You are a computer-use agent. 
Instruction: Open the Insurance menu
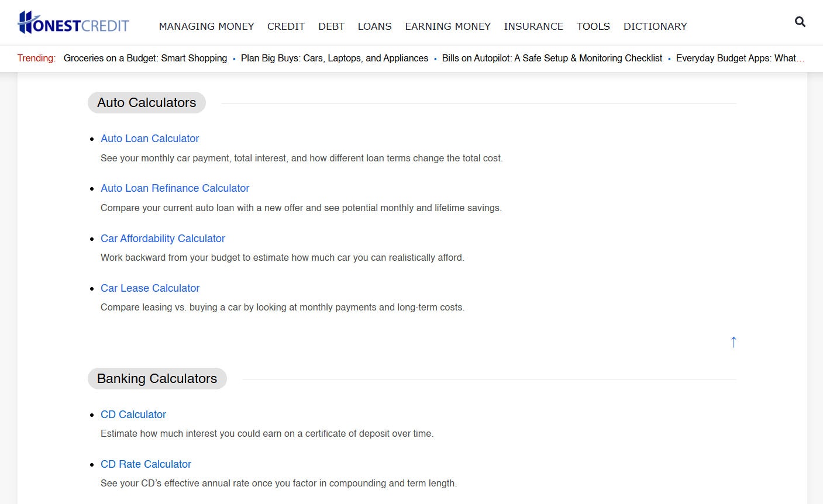[x=533, y=26]
